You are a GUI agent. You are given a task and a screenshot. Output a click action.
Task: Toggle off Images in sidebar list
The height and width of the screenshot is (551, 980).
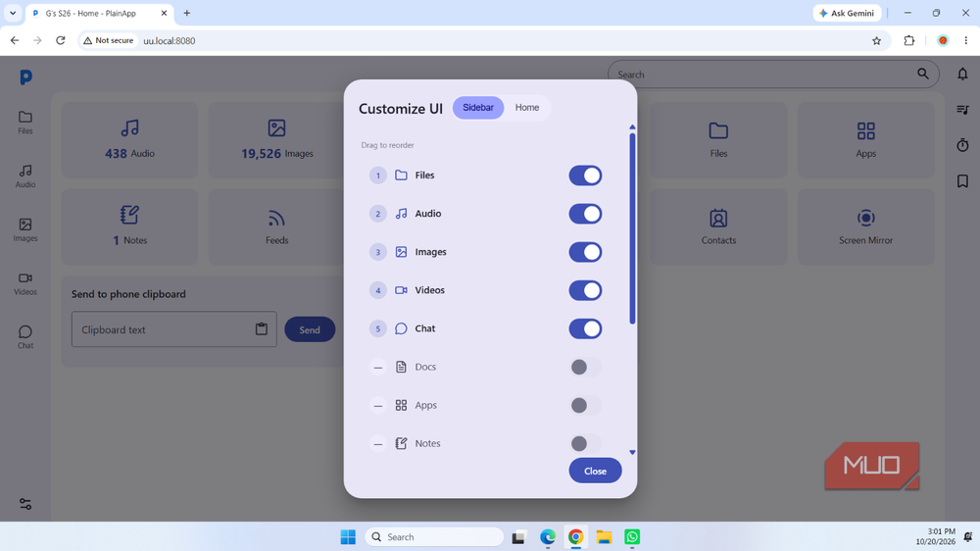click(x=585, y=252)
